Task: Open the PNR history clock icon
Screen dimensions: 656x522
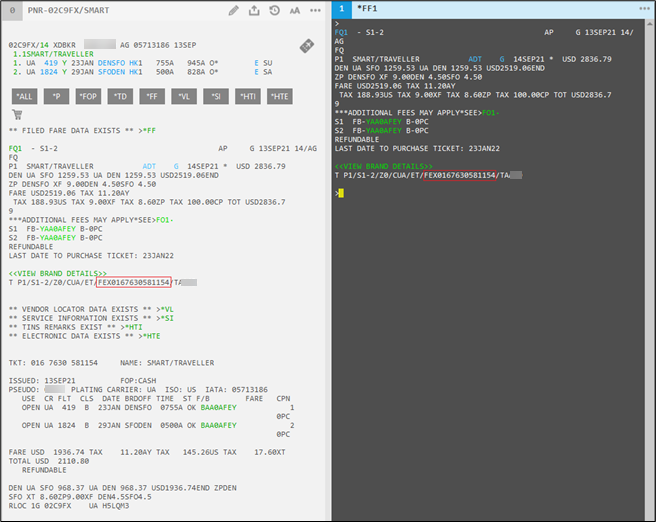Action: (x=274, y=10)
